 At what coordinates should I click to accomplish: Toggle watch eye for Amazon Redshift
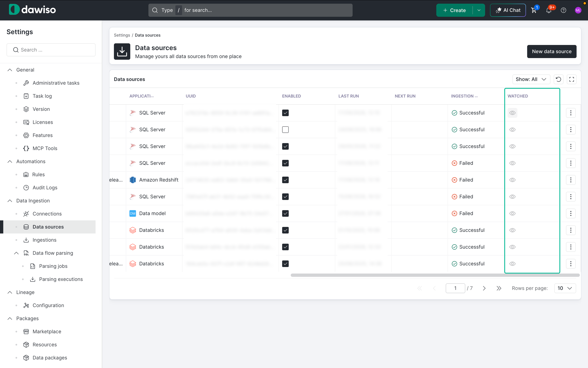pyautogui.click(x=512, y=180)
